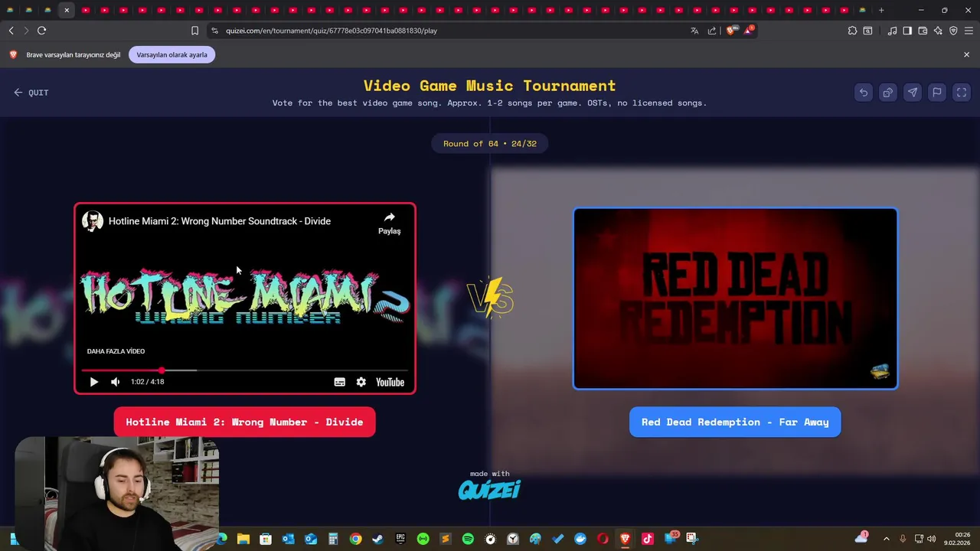Open video on YouTube via logo
The image size is (980, 551).
(x=390, y=382)
